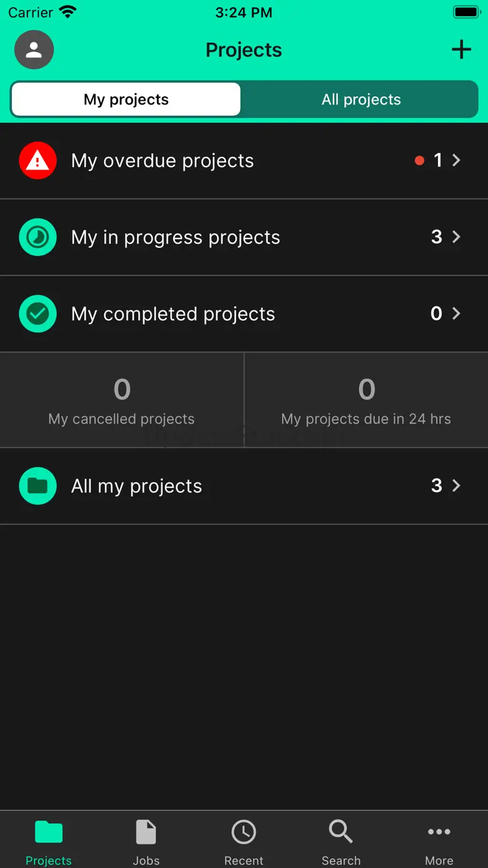This screenshot has width=488, height=868.
Task: Tap the plus icon to add project
Action: [x=461, y=49]
